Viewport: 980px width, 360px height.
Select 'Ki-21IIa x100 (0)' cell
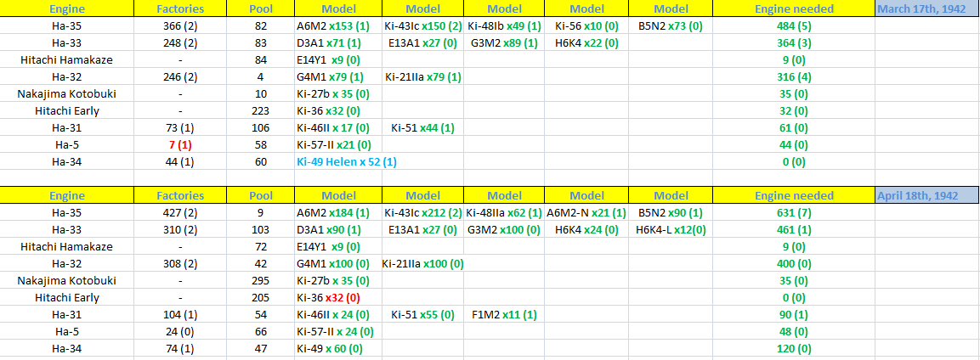coord(422,263)
